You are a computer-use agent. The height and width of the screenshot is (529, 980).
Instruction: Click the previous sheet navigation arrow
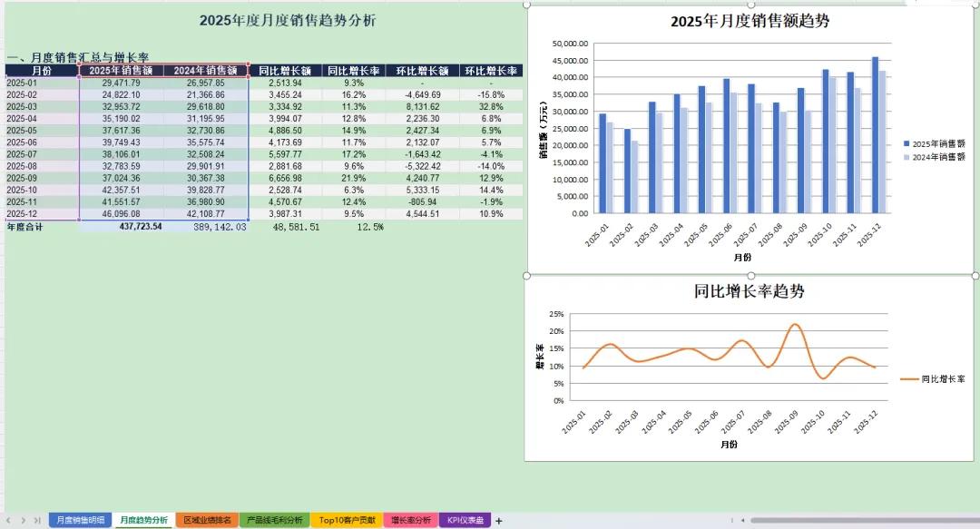pos(9,520)
